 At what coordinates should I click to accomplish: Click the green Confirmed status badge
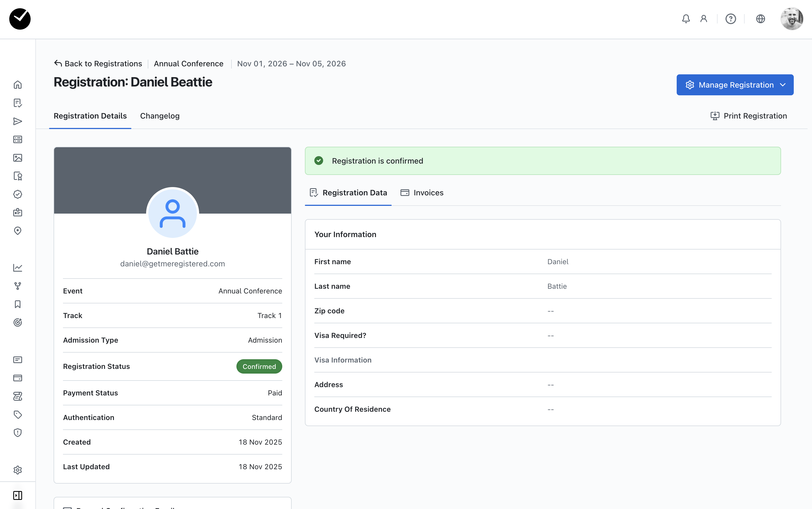(x=259, y=366)
